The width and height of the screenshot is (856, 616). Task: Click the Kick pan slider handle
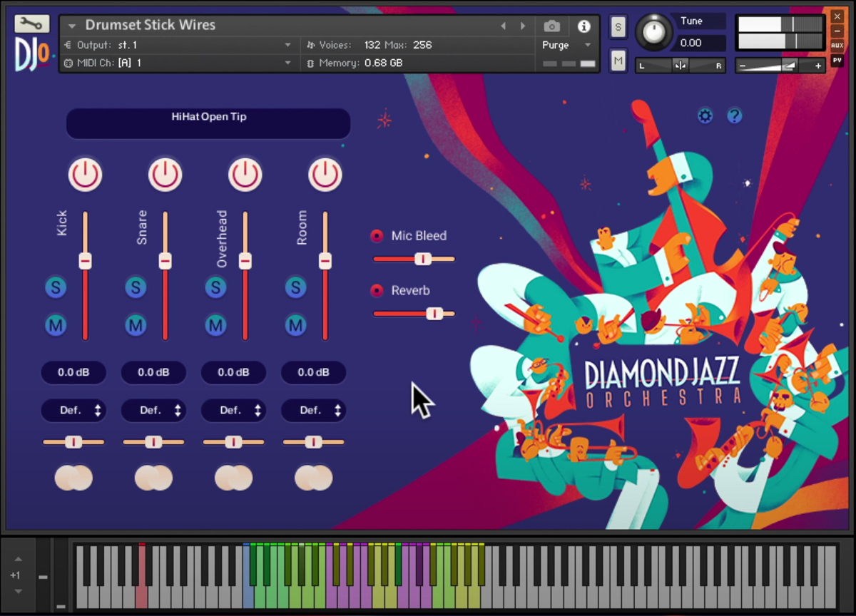[73, 442]
